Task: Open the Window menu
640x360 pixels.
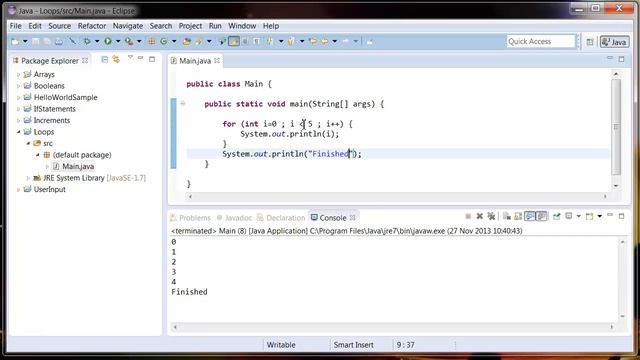Action: click(x=242, y=26)
